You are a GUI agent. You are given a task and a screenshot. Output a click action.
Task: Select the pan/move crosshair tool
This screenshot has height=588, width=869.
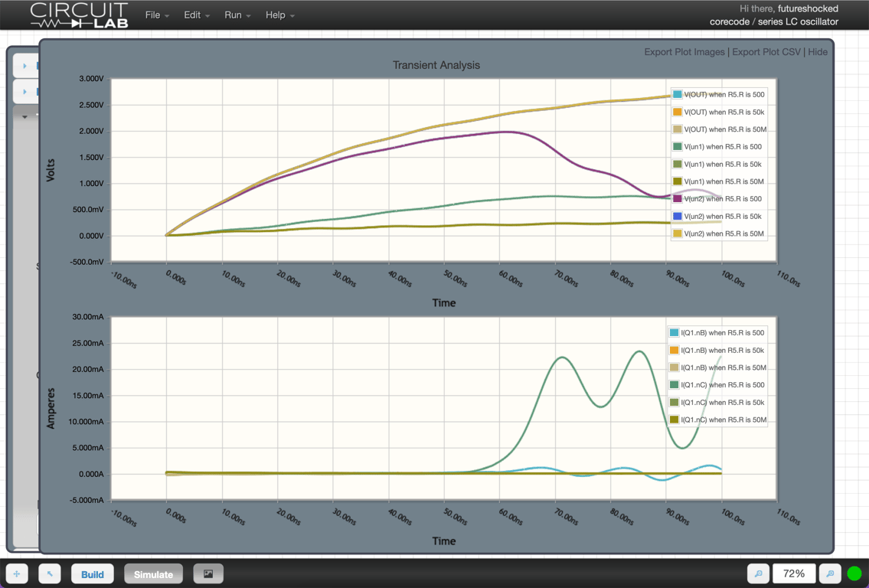tap(17, 573)
